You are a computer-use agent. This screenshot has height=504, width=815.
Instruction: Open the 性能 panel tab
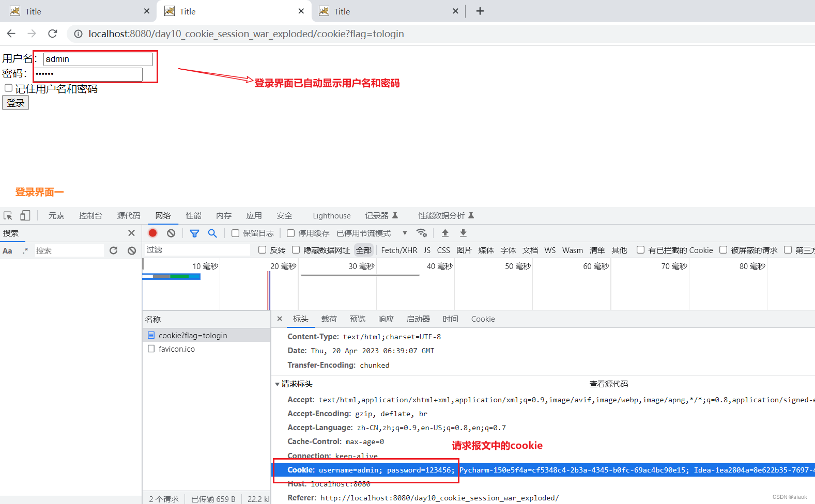click(193, 215)
